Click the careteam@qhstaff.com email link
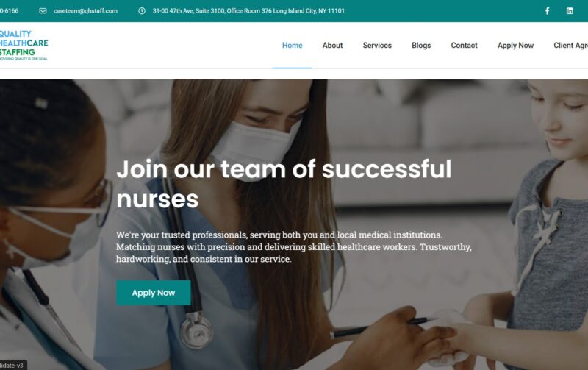Viewport: 588px width, 370px height. click(x=85, y=11)
